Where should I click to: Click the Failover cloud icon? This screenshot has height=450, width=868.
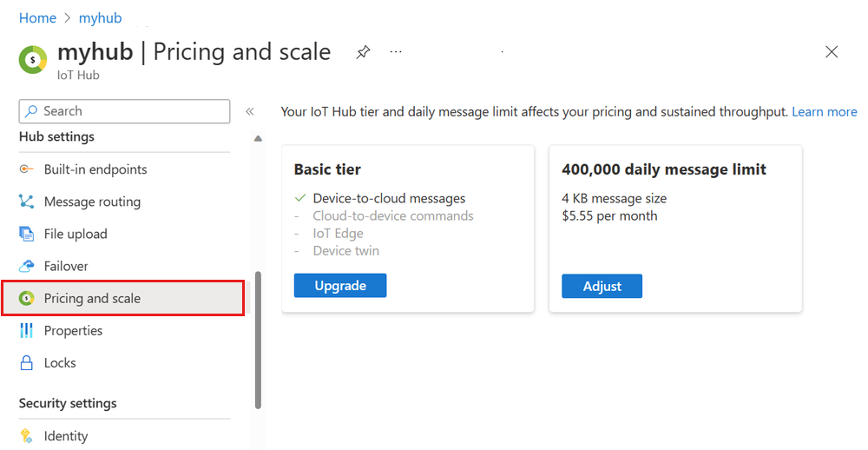tap(26, 266)
